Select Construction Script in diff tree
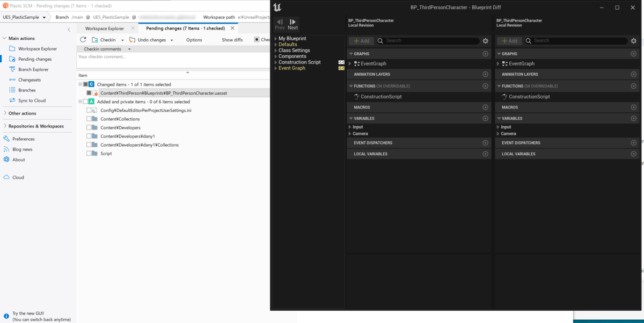Viewport: 644px width, 323px height. (299, 62)
